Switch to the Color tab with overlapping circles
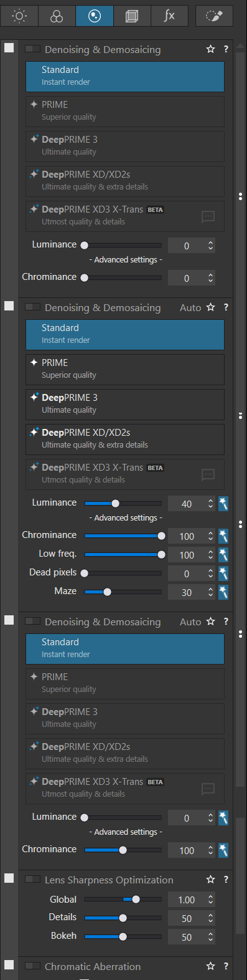Viewport: 247px width, 980px height. tap(57, 16)
